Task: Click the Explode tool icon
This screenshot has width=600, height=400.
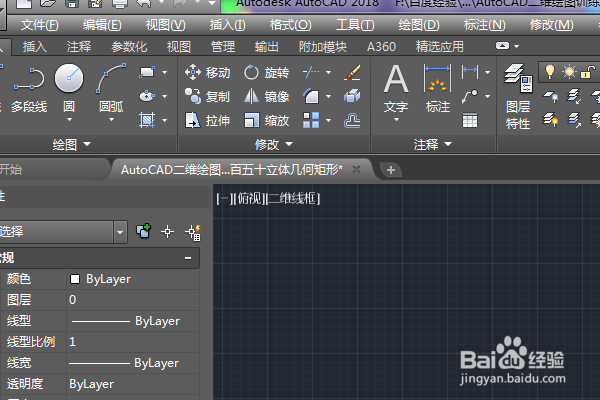Action: point(352,96)
